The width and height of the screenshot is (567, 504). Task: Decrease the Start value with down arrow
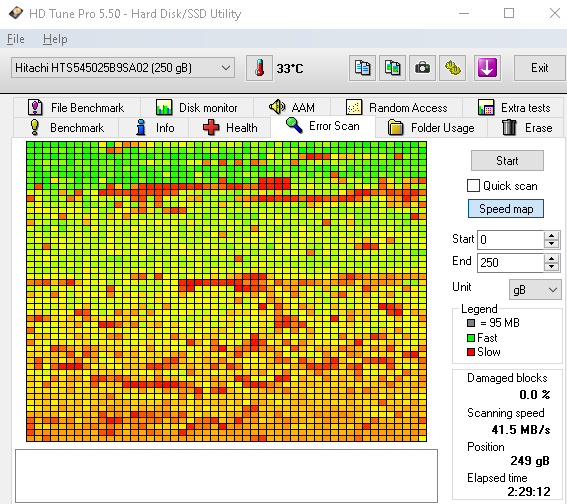[x=551, y=244]
